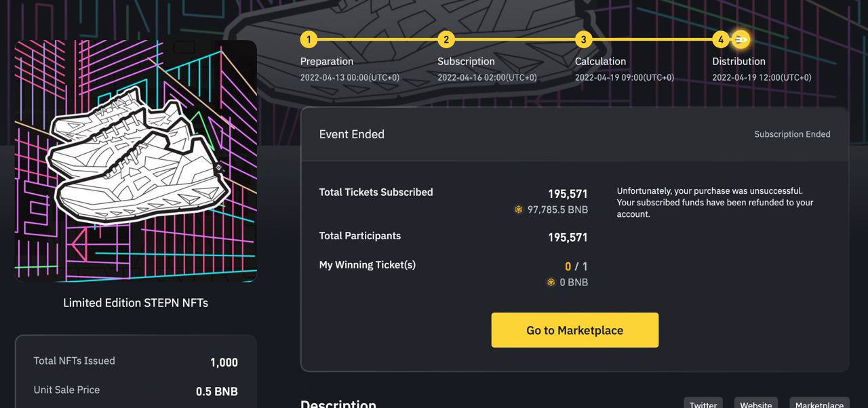
Task: Click the 0.5 BNB unit sale price
Action: click(216, 391)
